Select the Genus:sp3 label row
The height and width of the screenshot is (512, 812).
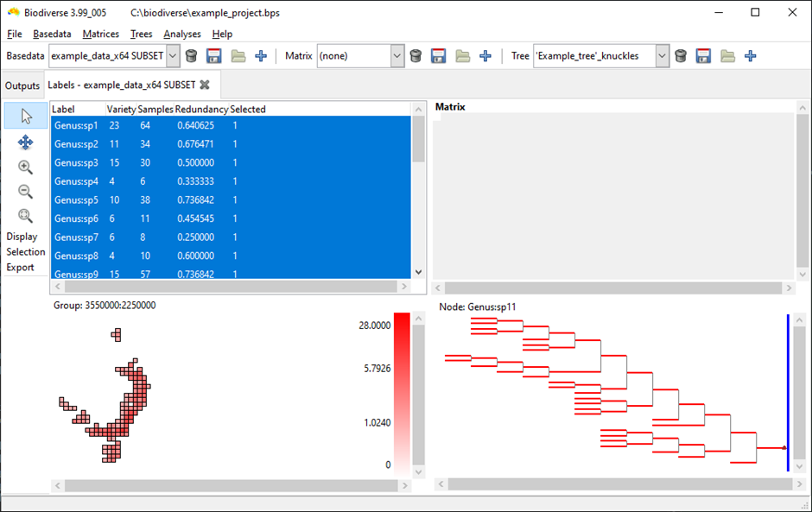(231, 162)
